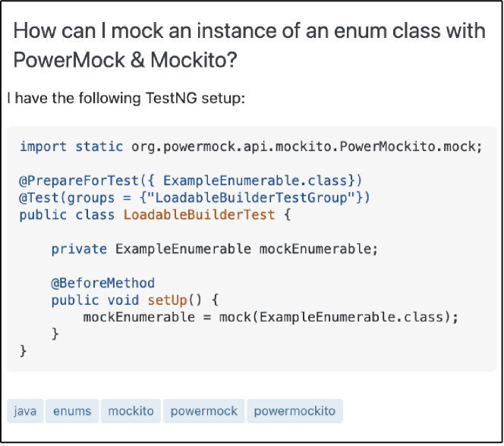This screenshot has width=504, height=446.
Task: Click the @Test annotation line
Action: coord(46,197)
